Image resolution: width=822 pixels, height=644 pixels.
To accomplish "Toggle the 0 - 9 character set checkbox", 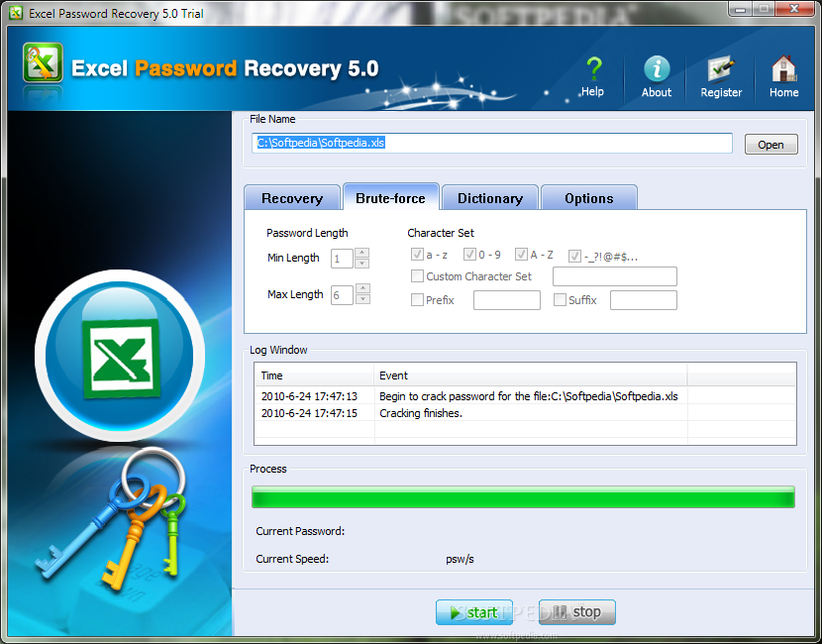I will [469, 255].
